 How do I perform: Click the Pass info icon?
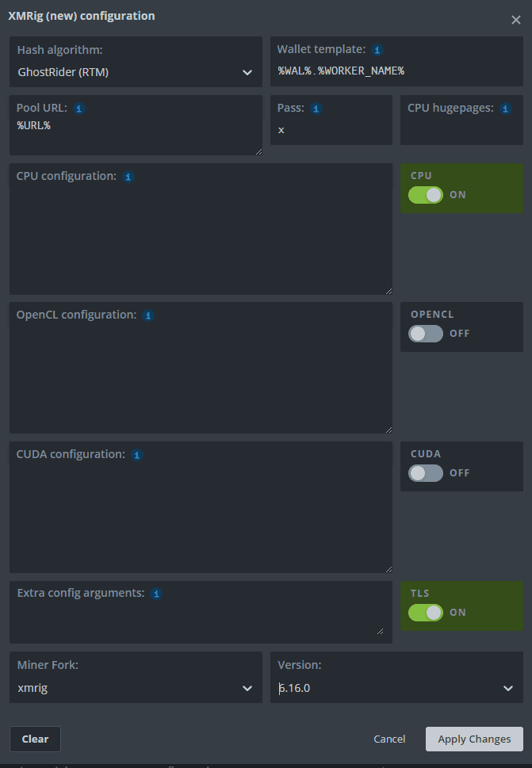tap(316, 109)
